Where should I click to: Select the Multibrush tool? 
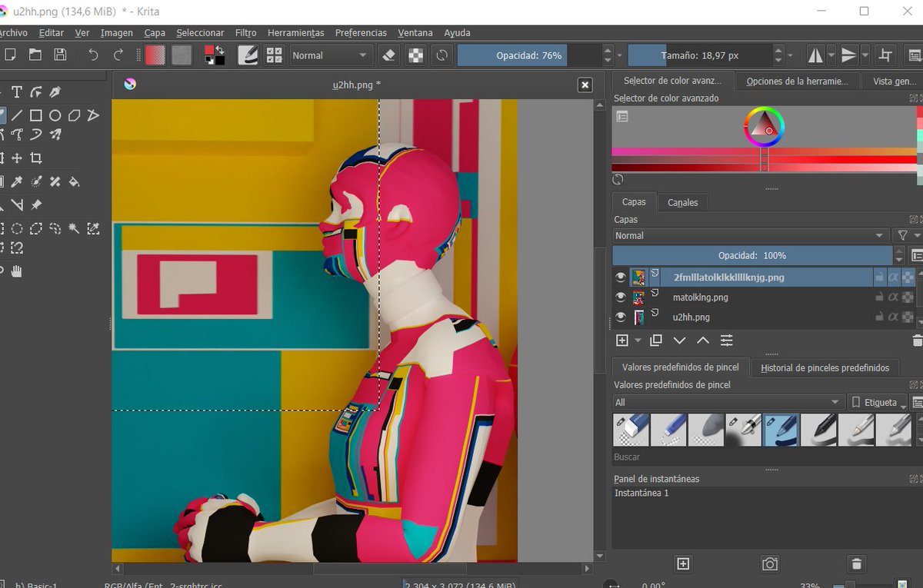click(x=55, y=135)
